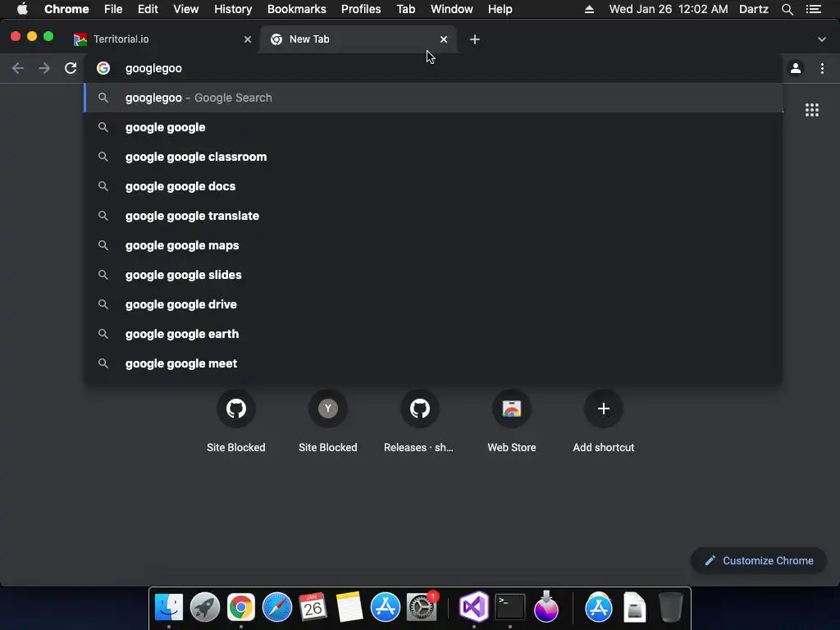The image size is (840, 630).
Task: Open the Trash in the Dock
Action: point(671,608)
